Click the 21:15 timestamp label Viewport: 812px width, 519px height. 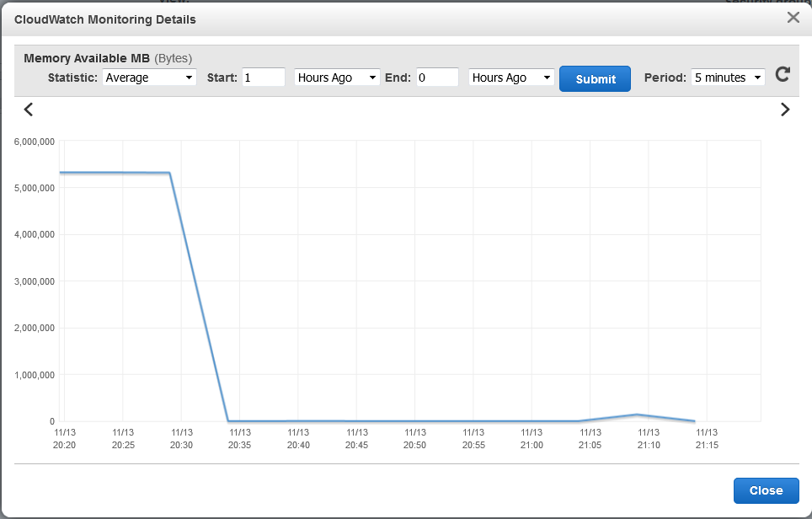(x=707, y=444)
